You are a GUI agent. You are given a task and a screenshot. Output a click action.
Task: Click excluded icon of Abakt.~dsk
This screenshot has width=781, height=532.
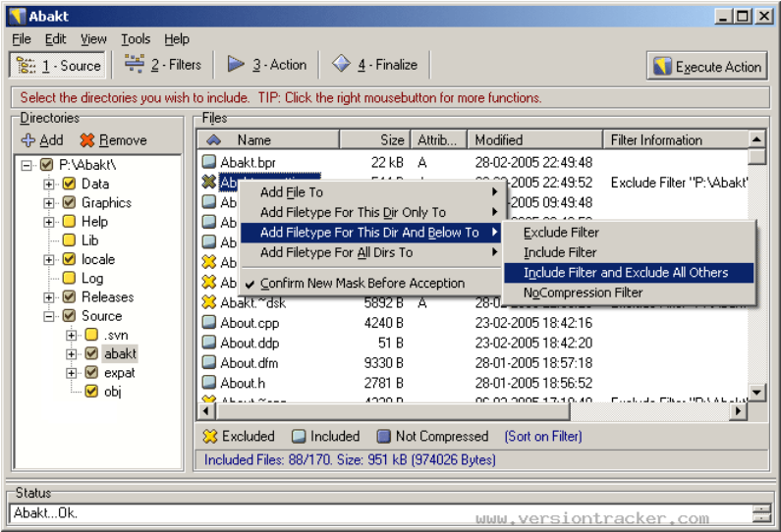(209, 302)
